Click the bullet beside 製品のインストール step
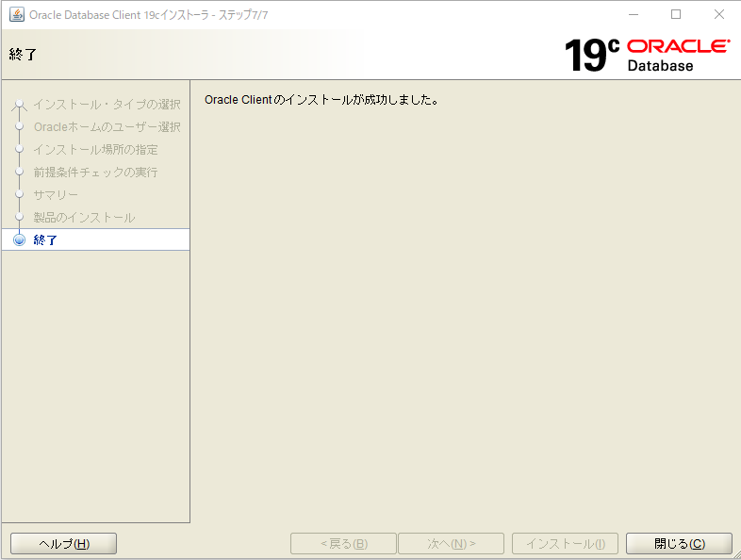The image size is (741, 560). (19, 217)
